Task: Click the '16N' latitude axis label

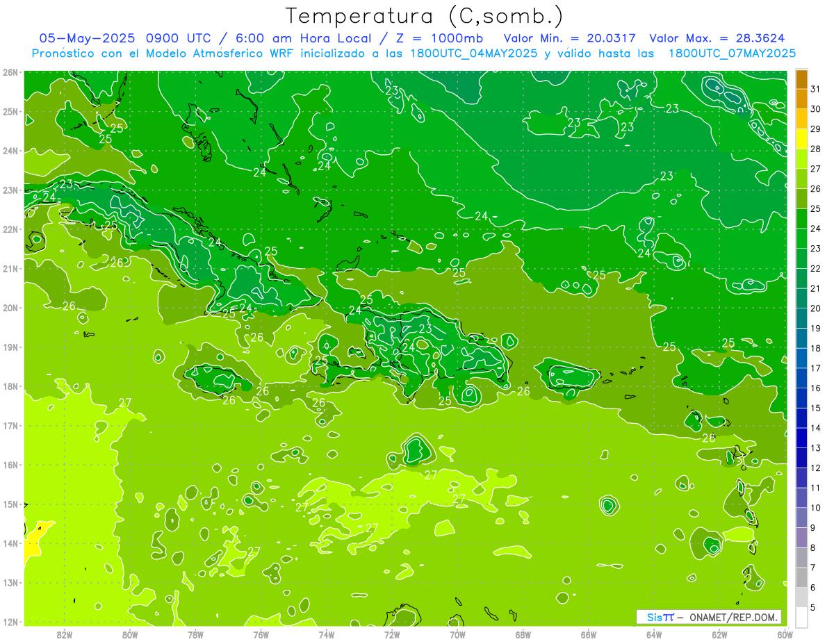Action: (10, 465)
